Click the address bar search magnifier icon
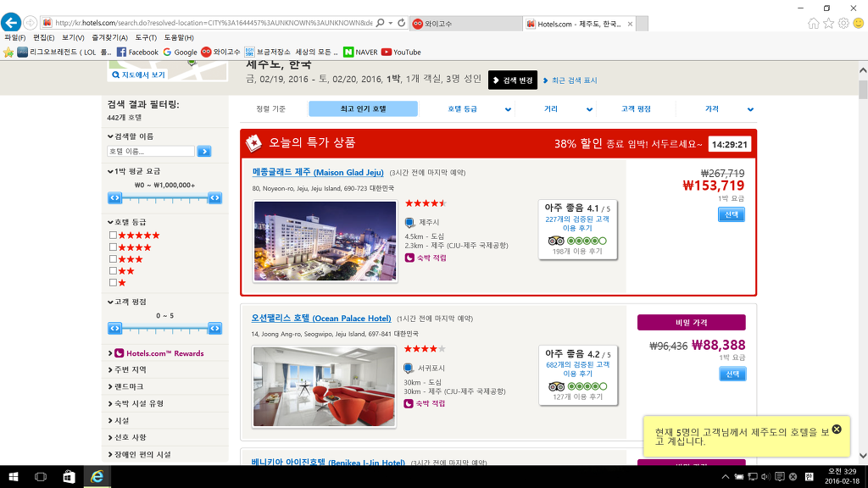868x488 pixels. point(380,23)
